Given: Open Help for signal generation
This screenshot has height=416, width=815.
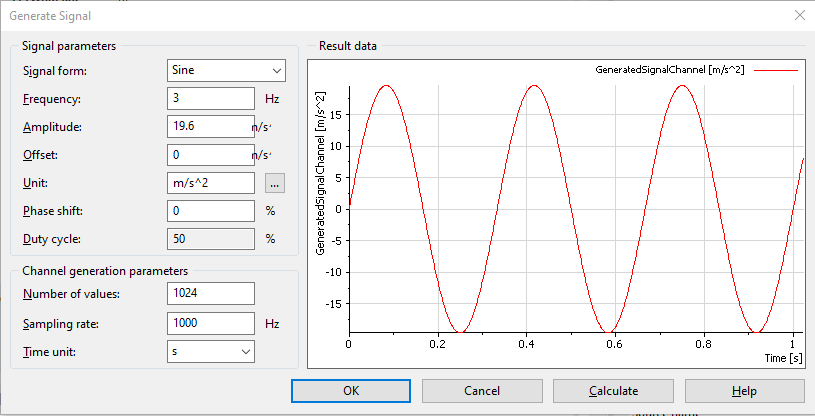Looking at the screenshot, I should tap(744, 391).
